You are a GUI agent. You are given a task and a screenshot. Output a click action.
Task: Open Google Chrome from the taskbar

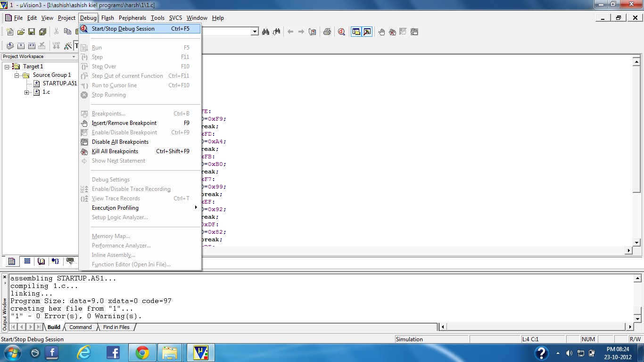coord(142,353)
